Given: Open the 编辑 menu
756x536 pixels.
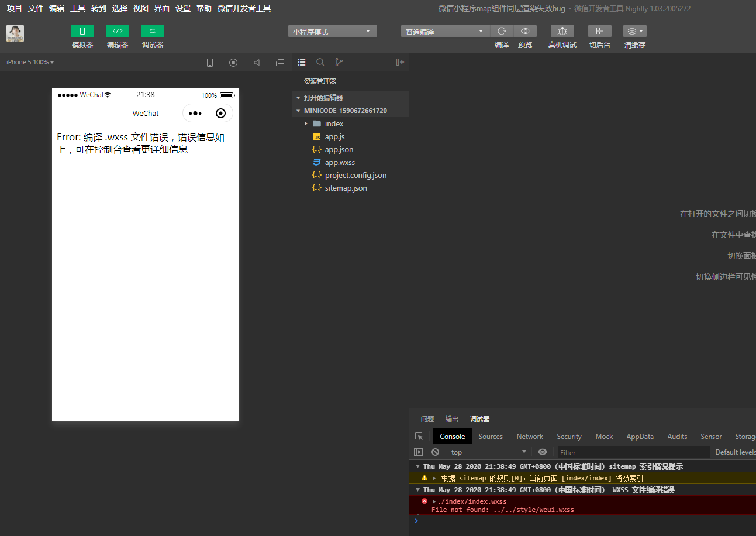Looking at the screenshot, I should tap(57, 8).
